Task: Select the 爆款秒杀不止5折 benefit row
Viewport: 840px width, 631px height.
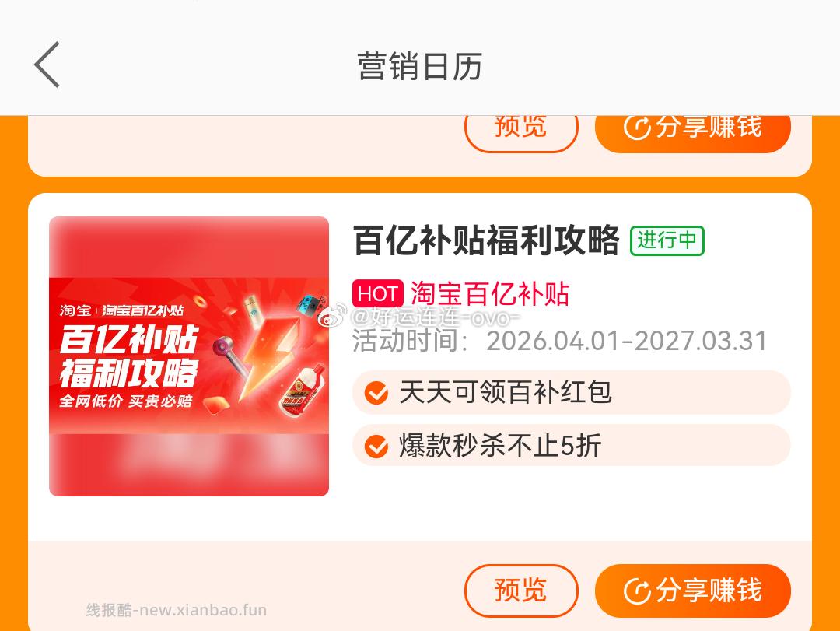Action: (x=572, y=446)
